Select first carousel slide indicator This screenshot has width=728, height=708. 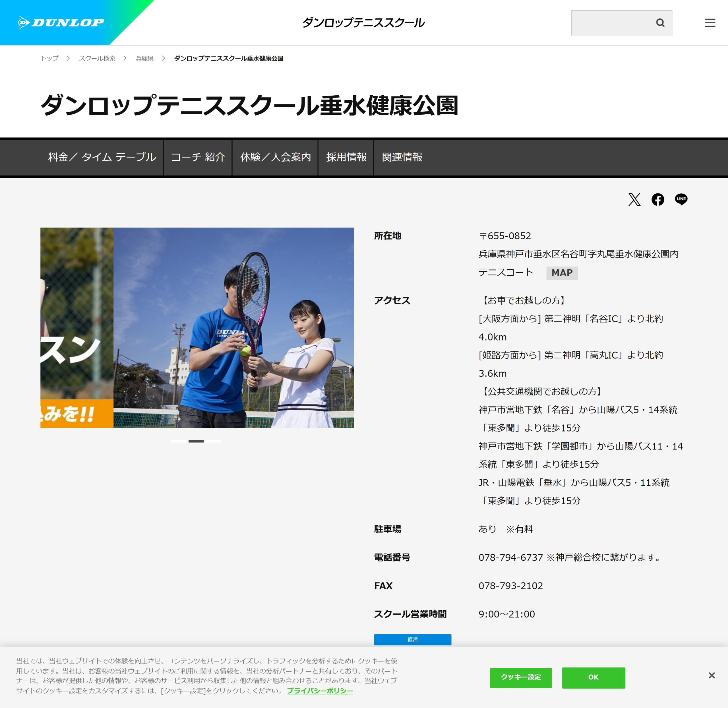click(179, 441)
